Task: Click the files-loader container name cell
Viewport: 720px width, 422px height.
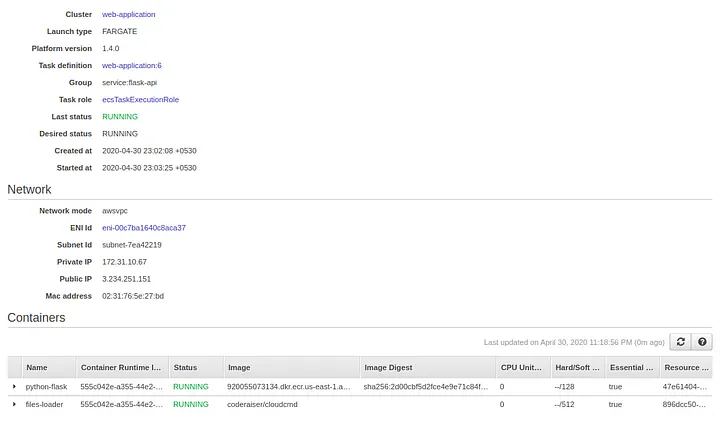Action: (x=44, y=404)
